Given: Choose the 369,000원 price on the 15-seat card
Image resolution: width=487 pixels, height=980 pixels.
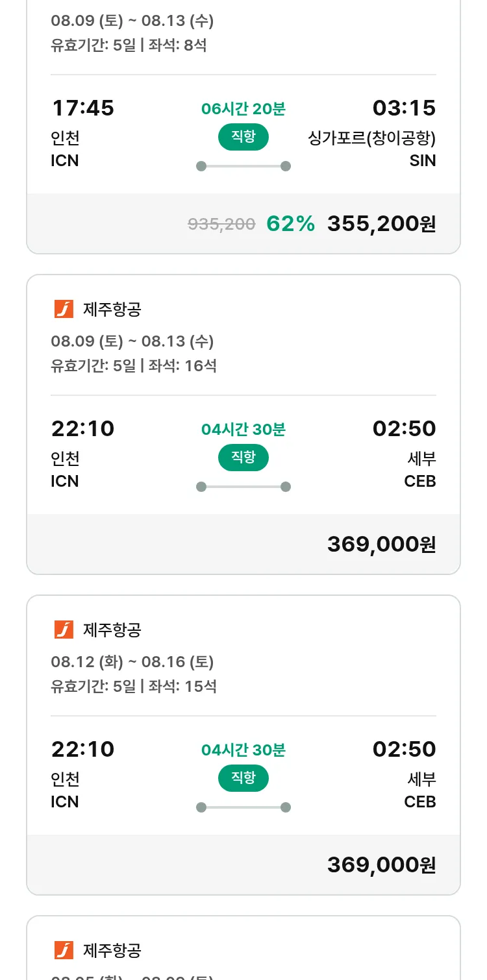Looking at the screenshot, I should pos(381,865).
